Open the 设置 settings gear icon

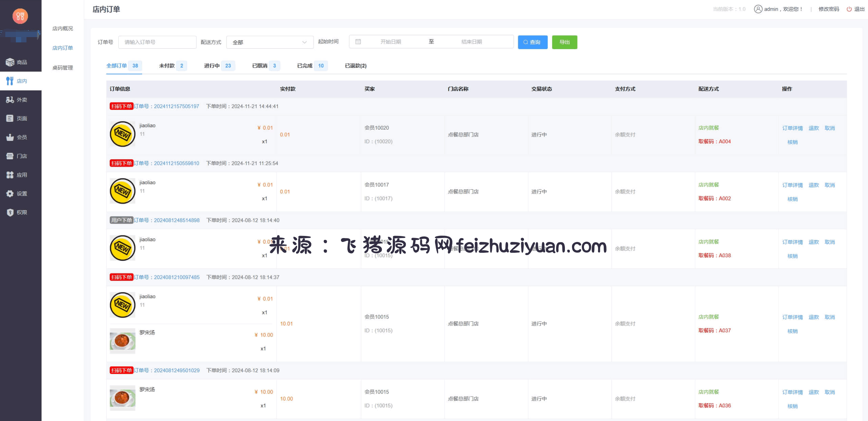[x=10, y=194]
